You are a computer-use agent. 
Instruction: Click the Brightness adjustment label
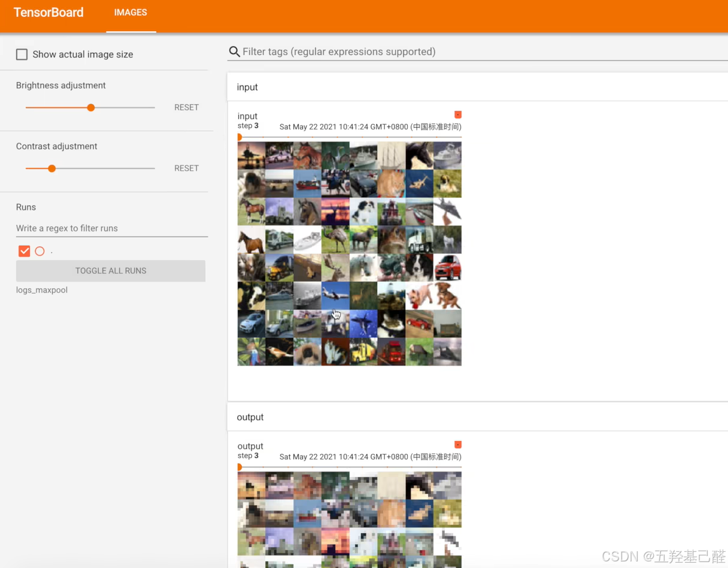tap(61, 86)
